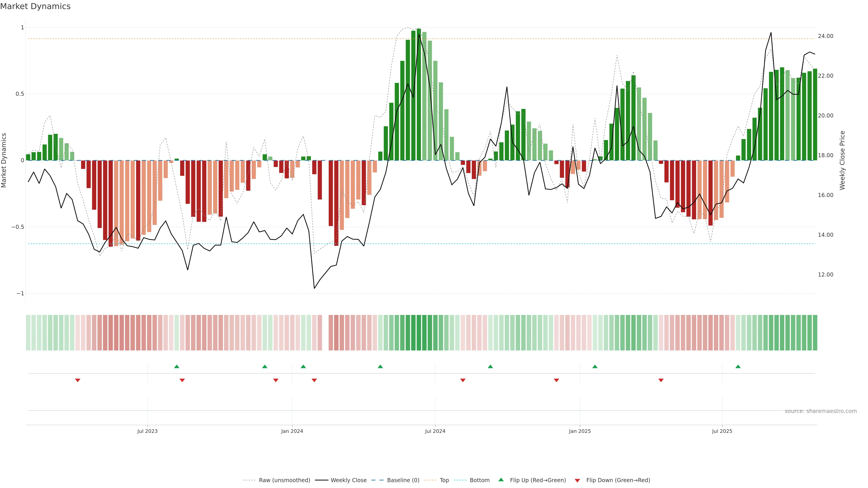Click red flip-down marker just after Jul 2024
868x488 pixels.
(463, 380)
